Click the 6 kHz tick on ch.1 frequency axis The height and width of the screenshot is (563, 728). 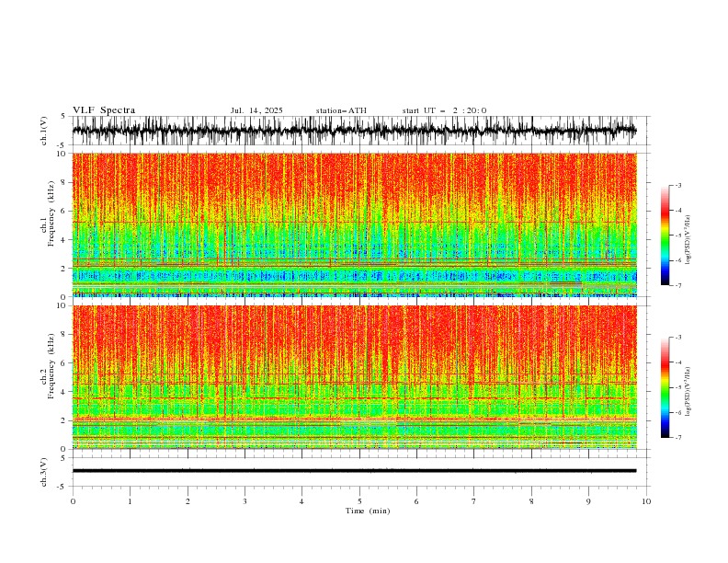point(63,212)
